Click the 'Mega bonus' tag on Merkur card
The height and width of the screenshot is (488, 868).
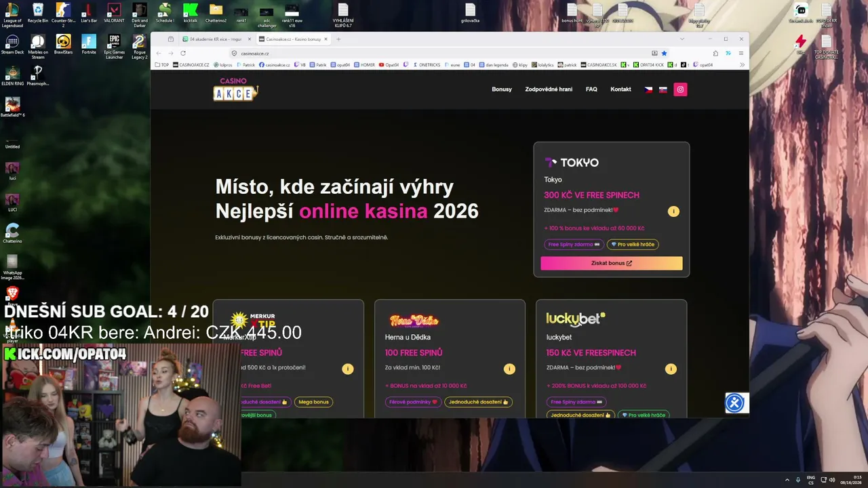(x=313, y=402)
